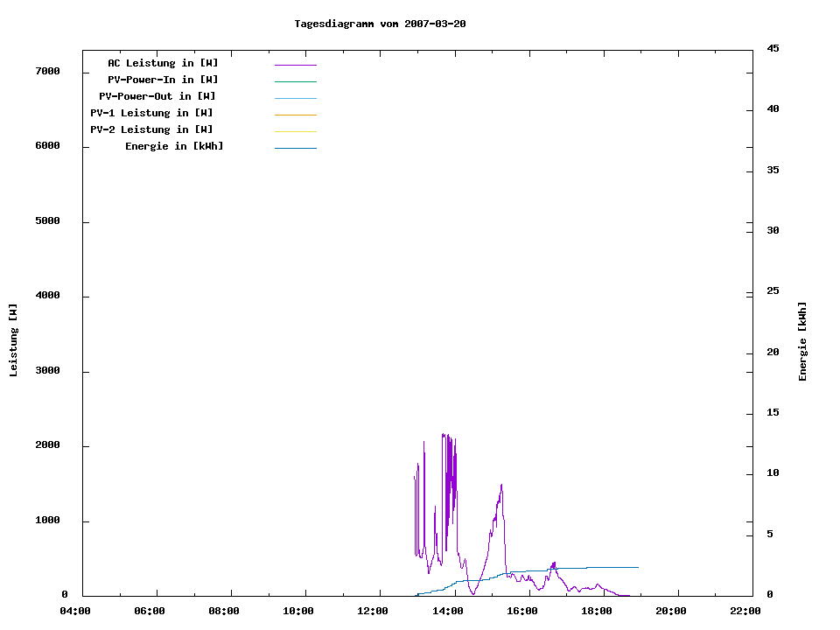
Task: Click the 'Energie in [kWh]' legend entry
Action: pyautogui.click(x=174, y=146)
